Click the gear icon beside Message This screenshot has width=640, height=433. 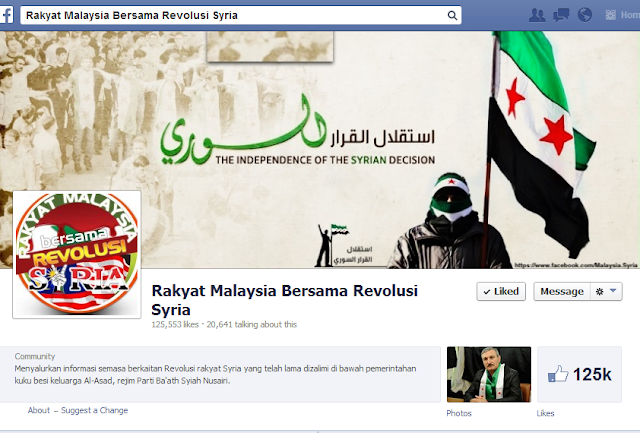click(599, 291)
